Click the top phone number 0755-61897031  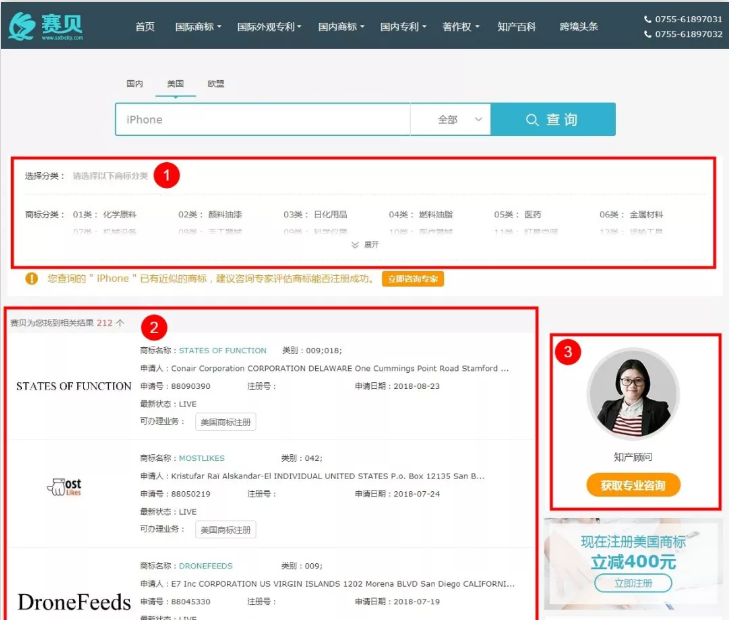click(x=682, y=18)
